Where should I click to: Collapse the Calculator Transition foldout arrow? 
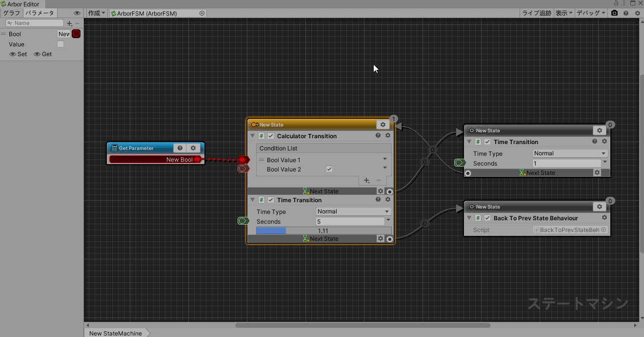pos(252,136)
